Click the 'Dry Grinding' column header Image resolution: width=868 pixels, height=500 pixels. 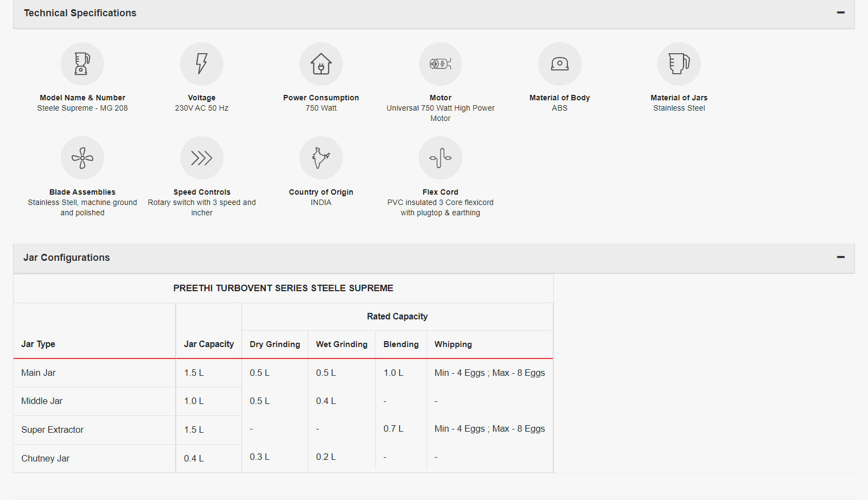275,344
